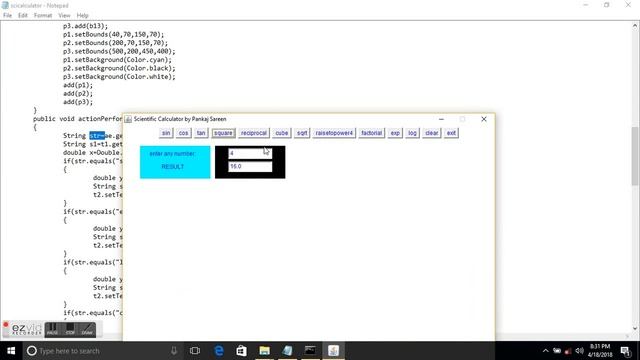
Task: Click the result field showing 16.0
Action: [x=250, y=167]
